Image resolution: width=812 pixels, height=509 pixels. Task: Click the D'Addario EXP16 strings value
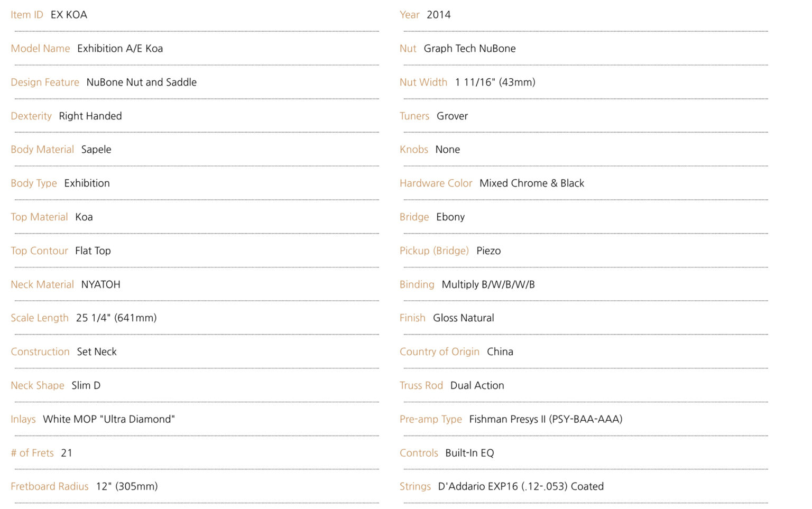click(x=521, y=486)
